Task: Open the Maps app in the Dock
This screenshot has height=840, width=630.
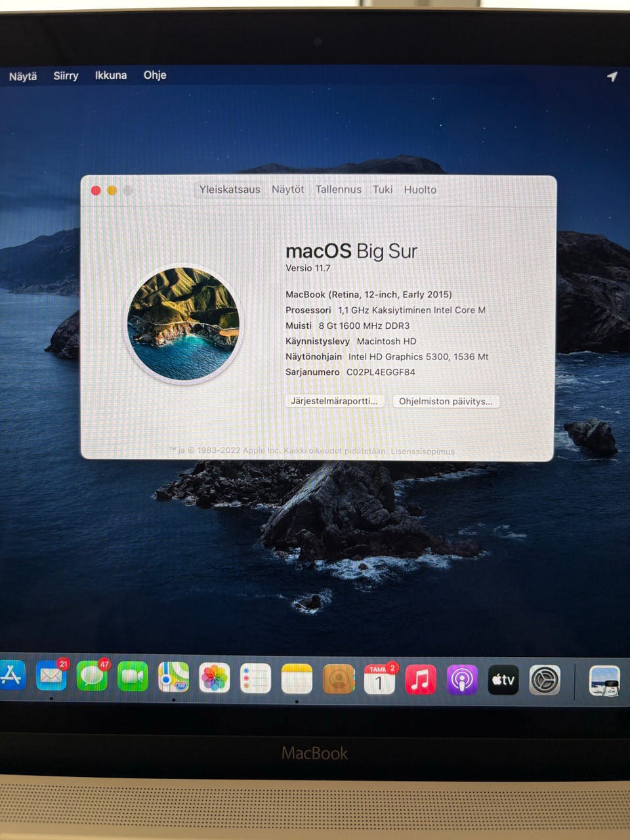Action: pyautogui.click(x=174, y=677)
